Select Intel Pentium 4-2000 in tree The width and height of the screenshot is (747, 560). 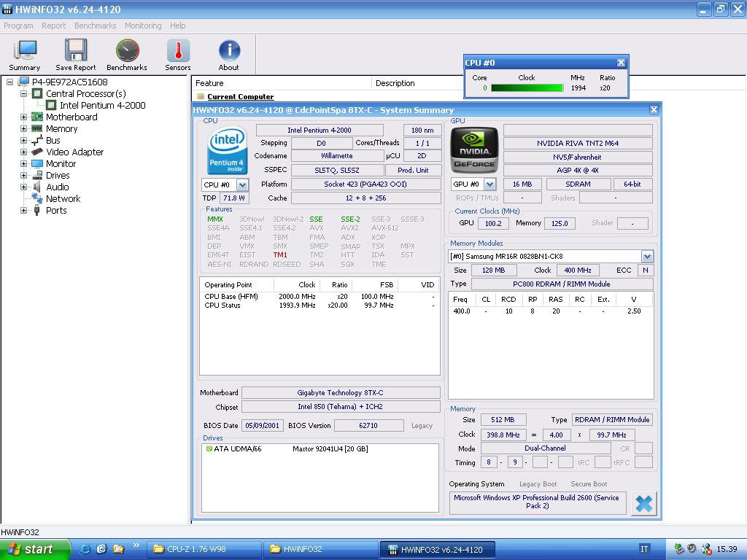click(102, 106)
